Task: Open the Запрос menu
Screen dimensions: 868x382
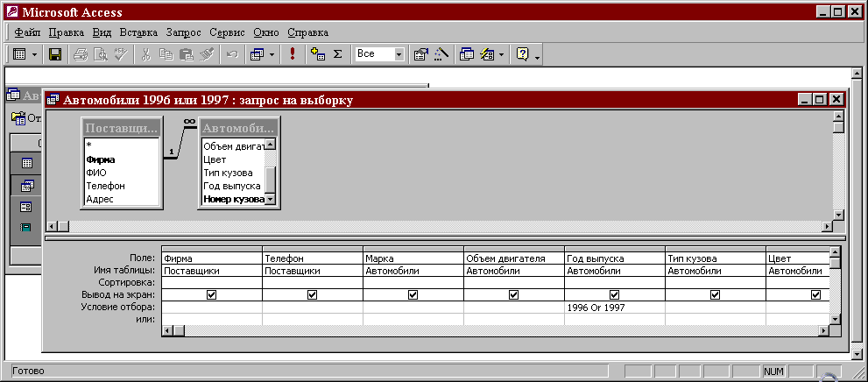Action: [x=183, y=32]
